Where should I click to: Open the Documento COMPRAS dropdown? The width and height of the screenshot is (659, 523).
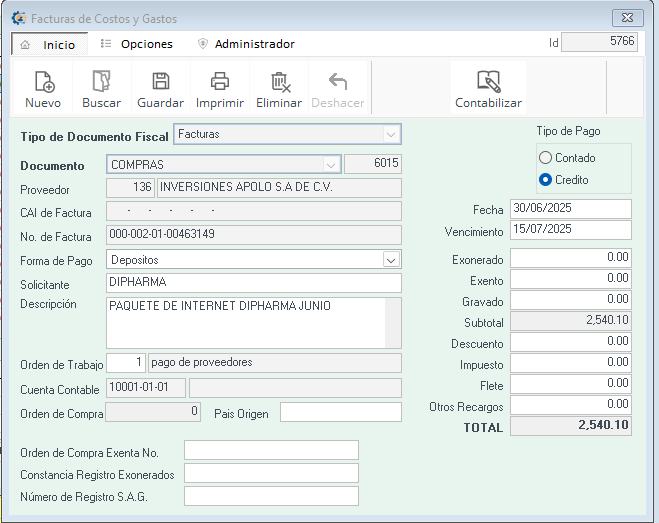click(330, 164)
